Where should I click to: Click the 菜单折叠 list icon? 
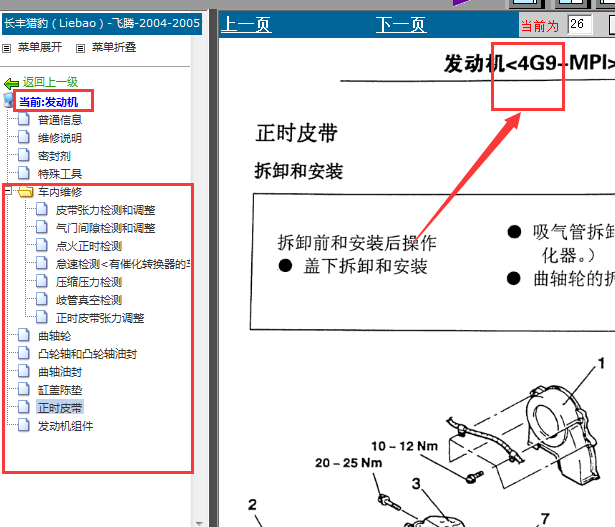tap(80, 49)
